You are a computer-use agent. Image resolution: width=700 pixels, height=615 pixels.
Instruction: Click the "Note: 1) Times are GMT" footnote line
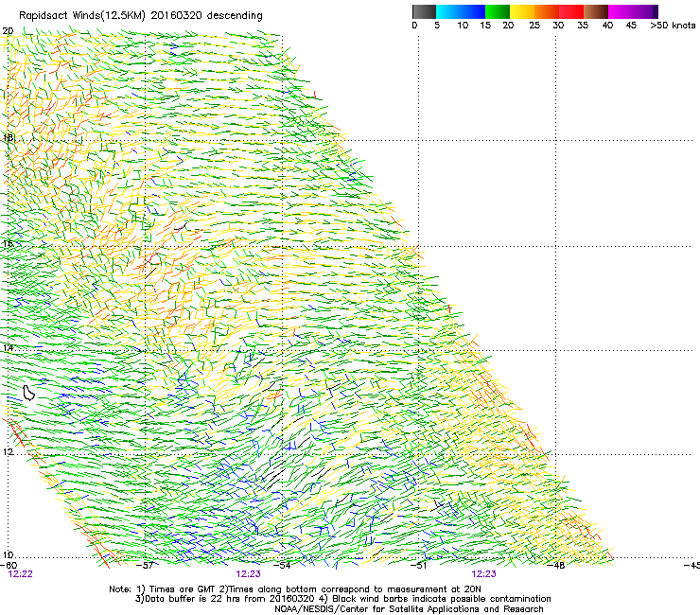coord(295,589)
